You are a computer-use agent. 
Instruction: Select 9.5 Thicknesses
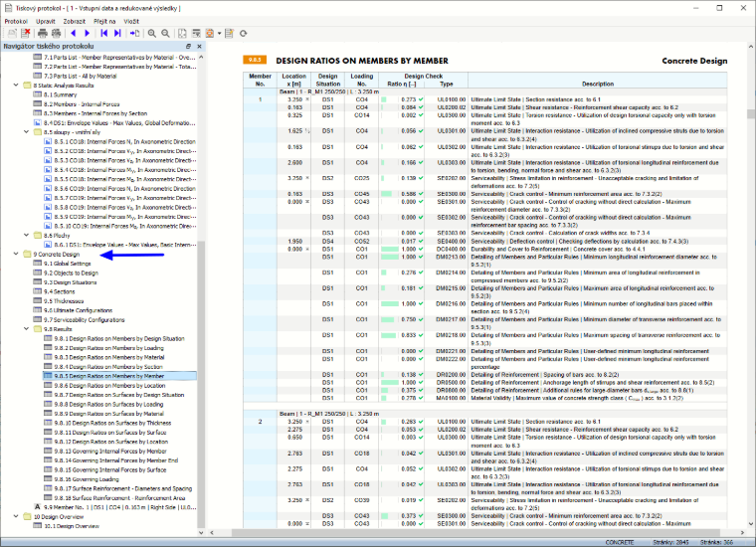(63, 301)
